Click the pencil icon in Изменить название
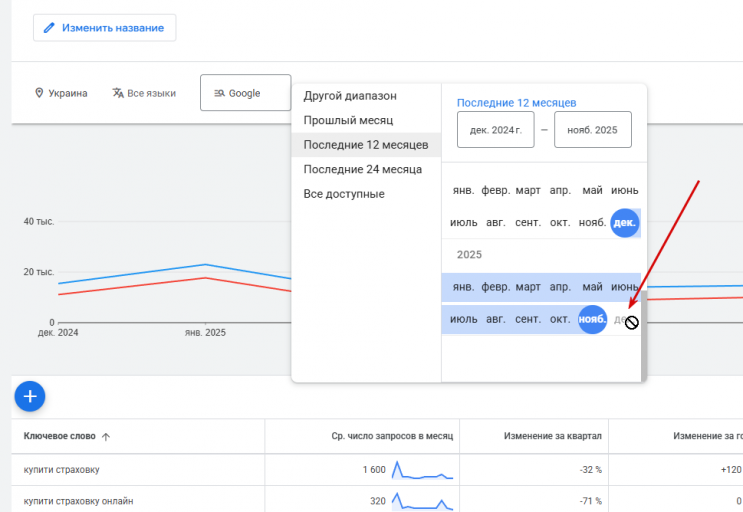The width and height of the screenshot is (743, 512). (x=49, y=28)
